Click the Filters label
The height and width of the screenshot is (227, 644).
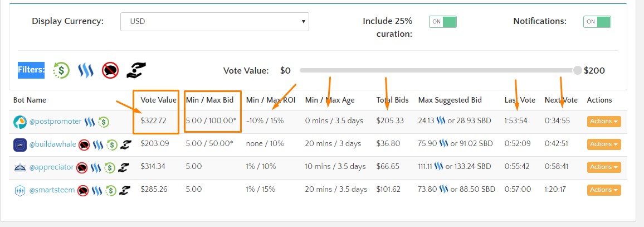pos(31,70)
